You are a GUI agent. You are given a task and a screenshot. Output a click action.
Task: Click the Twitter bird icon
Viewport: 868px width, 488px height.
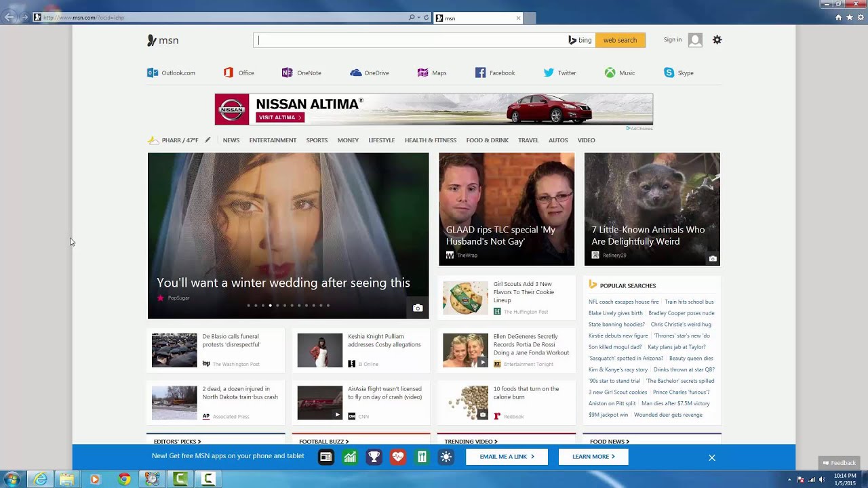[549, 73]
